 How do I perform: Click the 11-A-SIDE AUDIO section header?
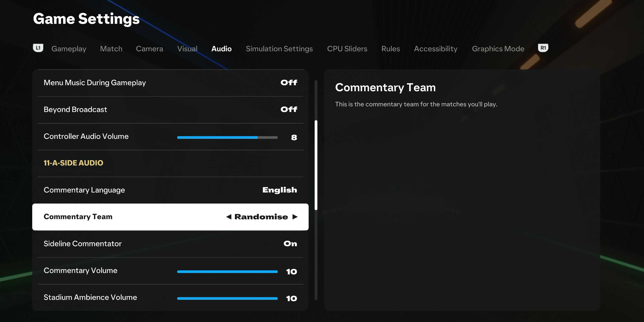(x=73, y=163)
